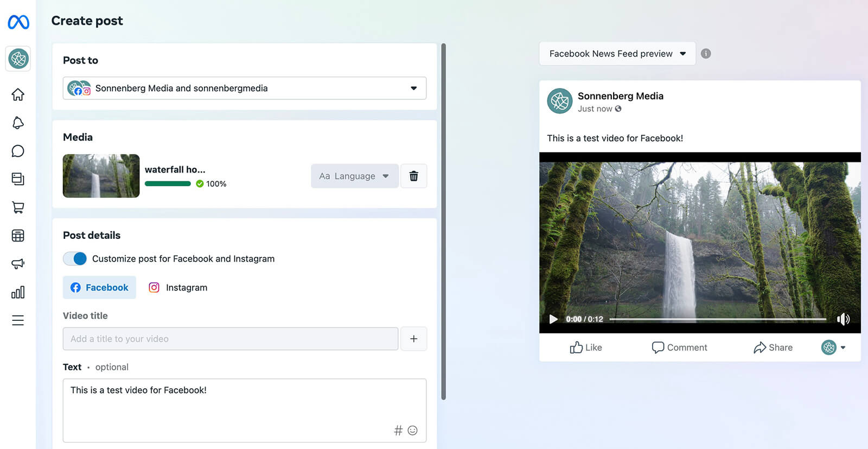Screen dimensions: 868x449
Task: Click preview caption 'This is a test video for Facebook!'
Action: pyautogui.click(x=615, y=138)
